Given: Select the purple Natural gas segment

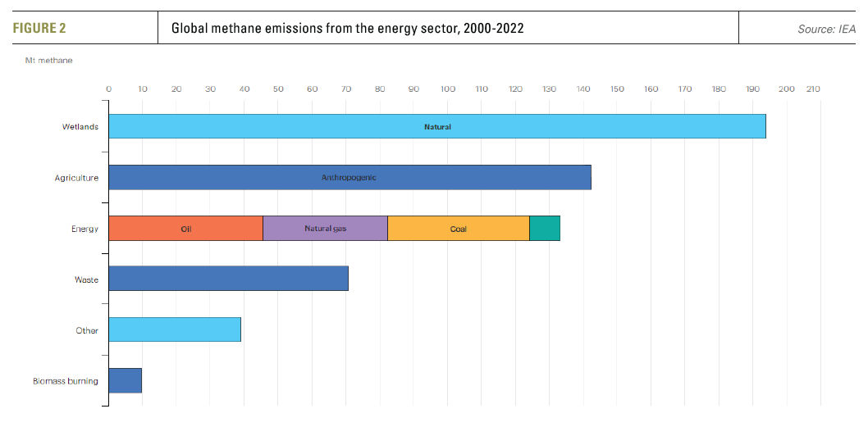Looking at the screenshot, I should pos(325,229).
